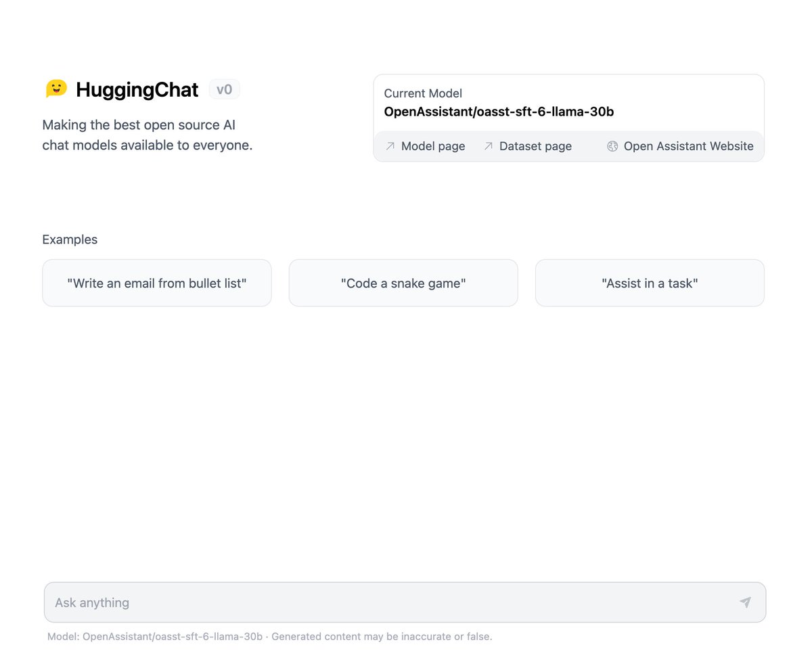Click the Examples section label
Image resolution: width=812 pixels, height=659 pixels.
(x=70, y=240)
